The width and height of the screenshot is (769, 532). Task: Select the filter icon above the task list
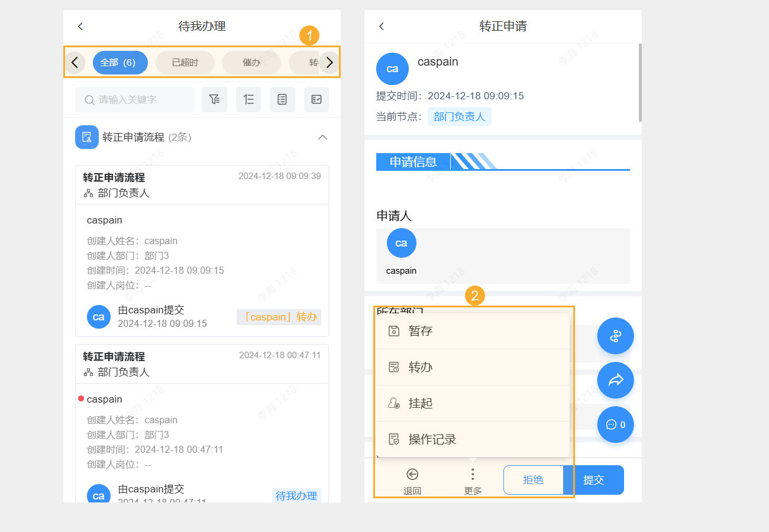[214, 99]
